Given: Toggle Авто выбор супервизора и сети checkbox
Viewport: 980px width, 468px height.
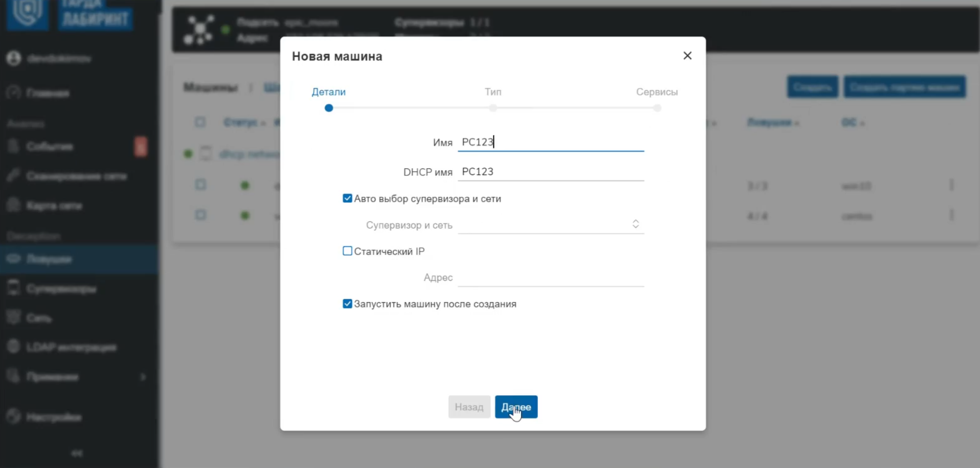Looking at the screenshot, I should [347, 198].
